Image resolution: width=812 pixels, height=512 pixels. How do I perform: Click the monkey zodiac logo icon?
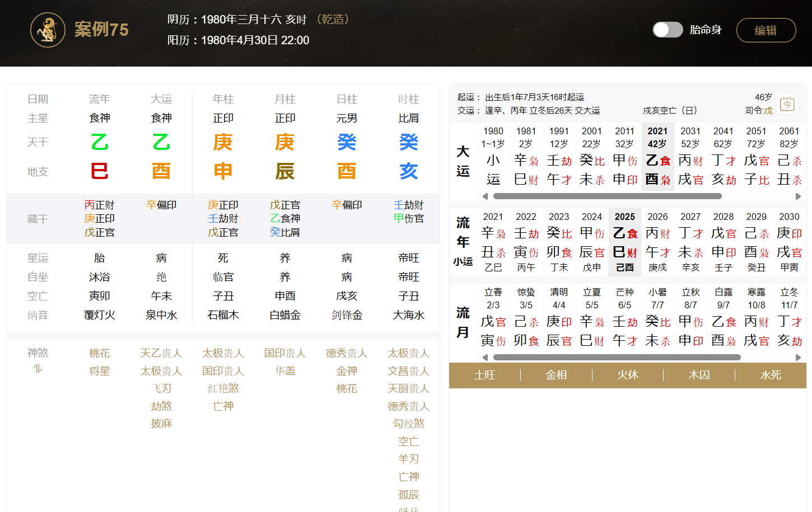point(48,30)
